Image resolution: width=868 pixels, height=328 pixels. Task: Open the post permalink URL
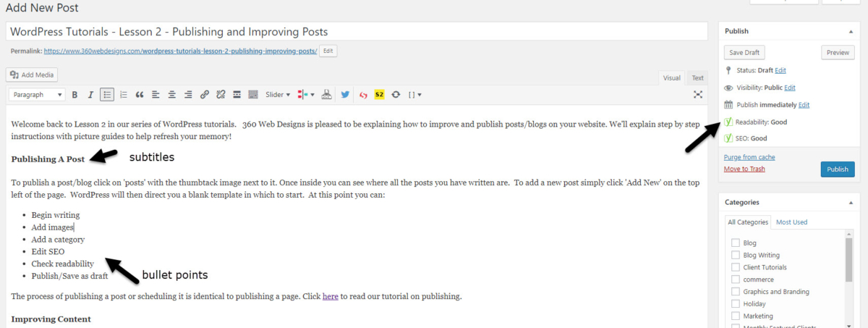point(180,51)
